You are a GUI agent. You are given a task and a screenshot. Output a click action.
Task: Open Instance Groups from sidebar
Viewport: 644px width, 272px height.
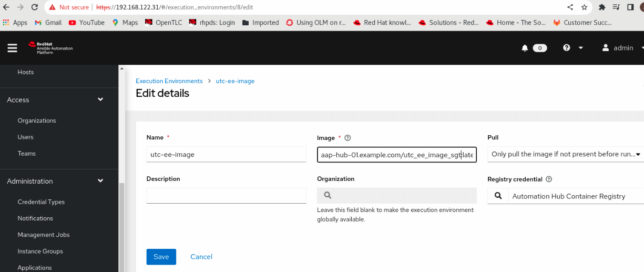40,251
